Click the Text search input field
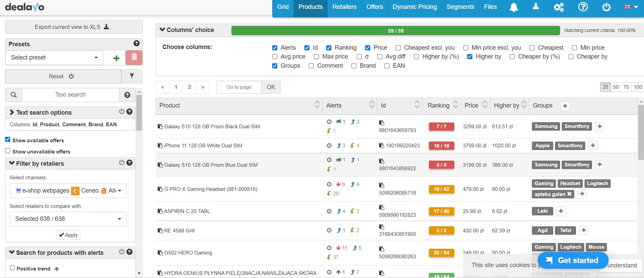This screenshot has width=644, height=278. point(70,95)
